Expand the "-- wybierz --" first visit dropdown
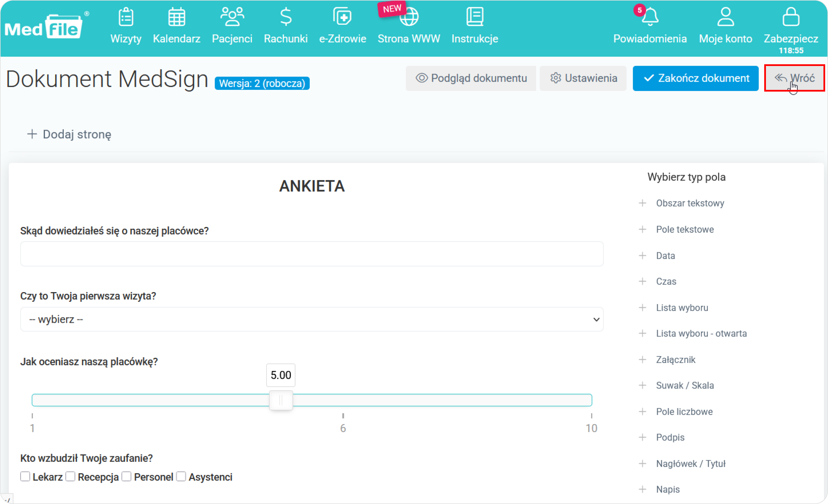Viewport: 828px width, 504px height. click(311, 319)
